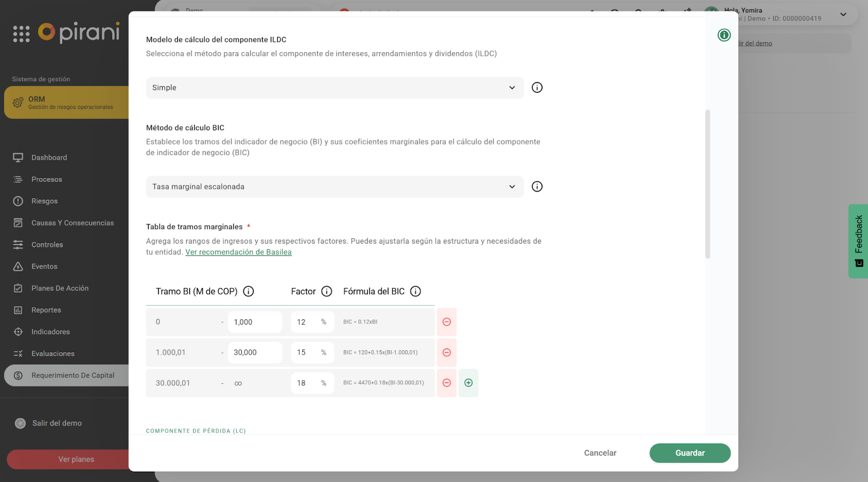Expand the user account chevron menu
Viewport: 868px width, 482px height.
[843, 15]
